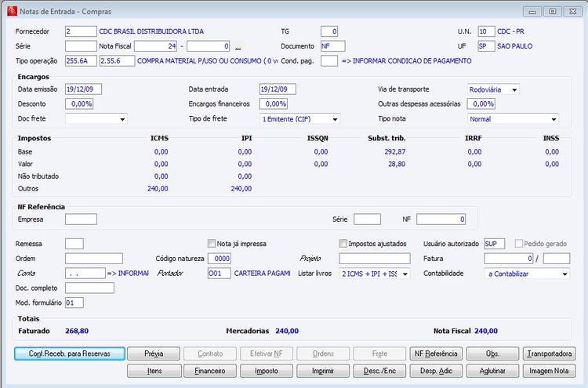
Task: Open Listar livros dropdown
Action: [x=405, y=274]
